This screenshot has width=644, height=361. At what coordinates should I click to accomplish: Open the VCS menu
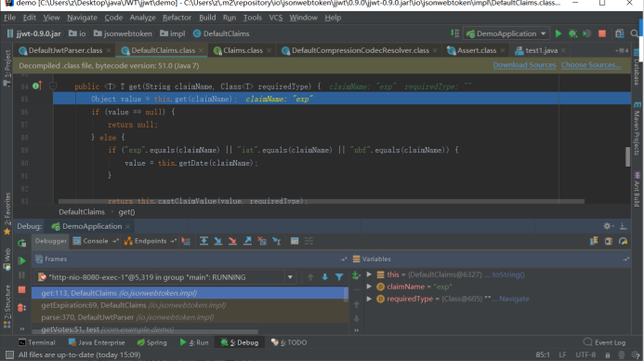coord(276,18)
